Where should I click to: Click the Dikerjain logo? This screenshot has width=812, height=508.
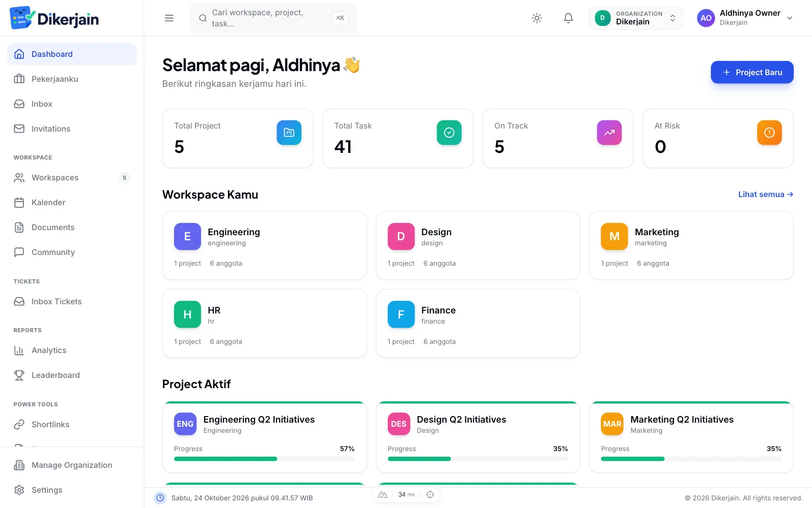54,18
